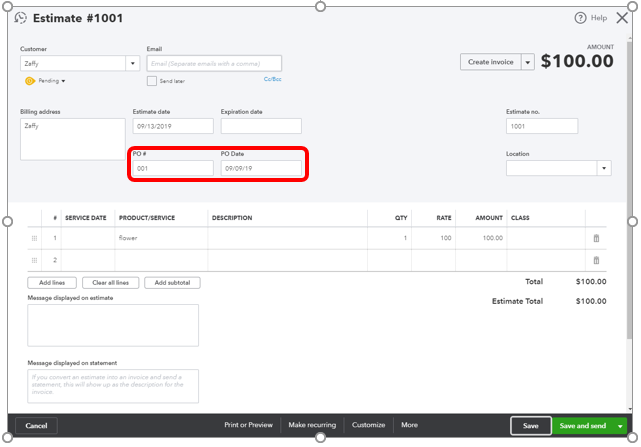The width and height of the screenshot is (641, 447).
Task: Select the 'flower' product cell
Action: [161, 238]
